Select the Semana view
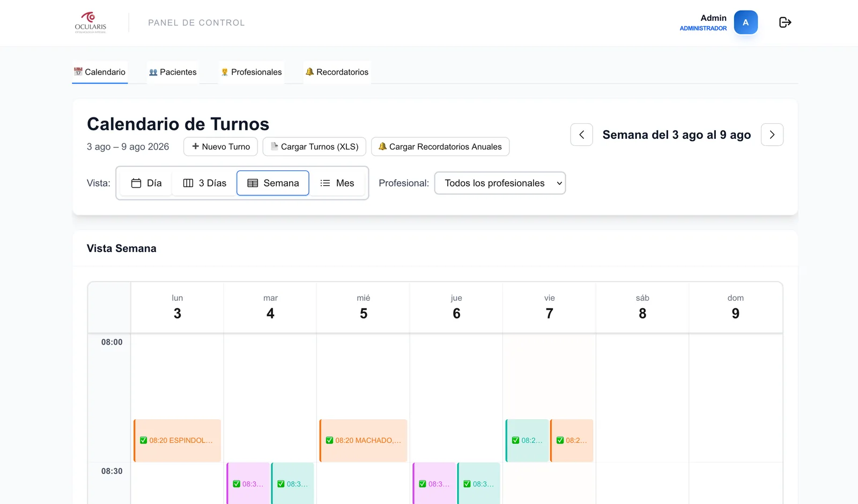 [273, 183]
